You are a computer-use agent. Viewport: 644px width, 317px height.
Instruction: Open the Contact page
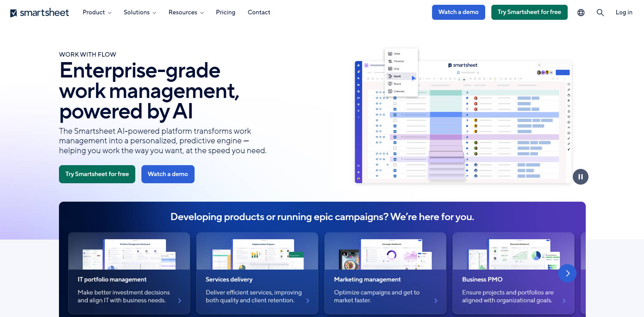[259, 12]
